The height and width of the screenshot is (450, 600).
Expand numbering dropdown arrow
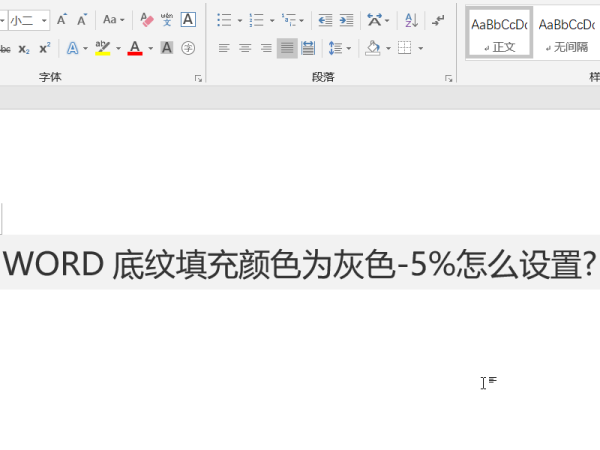point(272,20)
